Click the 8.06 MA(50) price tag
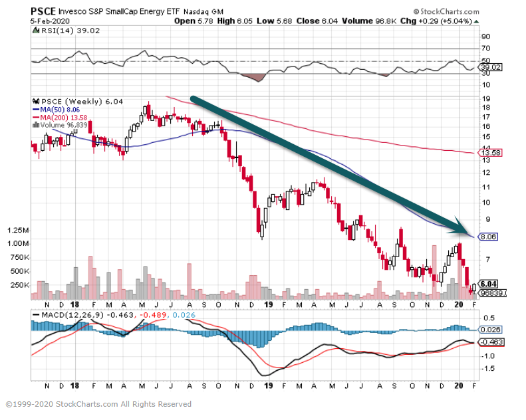526x420 pixels. pos(488,237)
